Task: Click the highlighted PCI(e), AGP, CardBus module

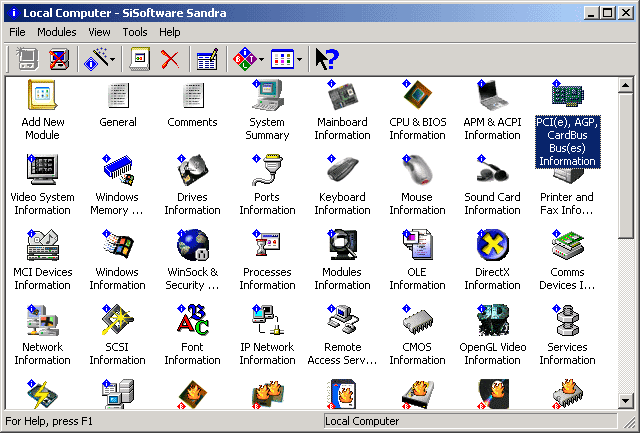Action: click(x=567, y=141)
